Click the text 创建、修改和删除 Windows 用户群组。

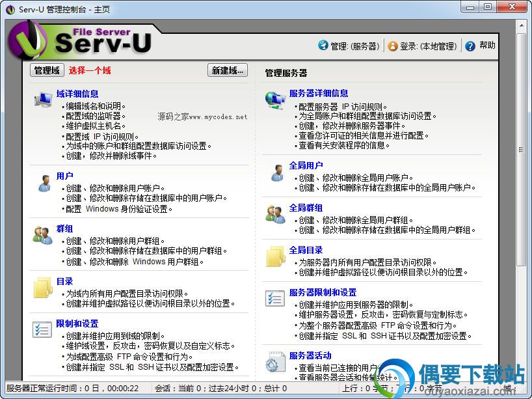[x=135, y=262]
